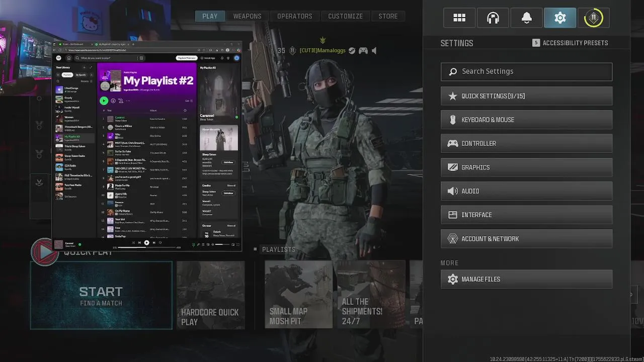Toggle the Now Playing view icon in Spotify
644x362 pixels.
pos(193,244)
